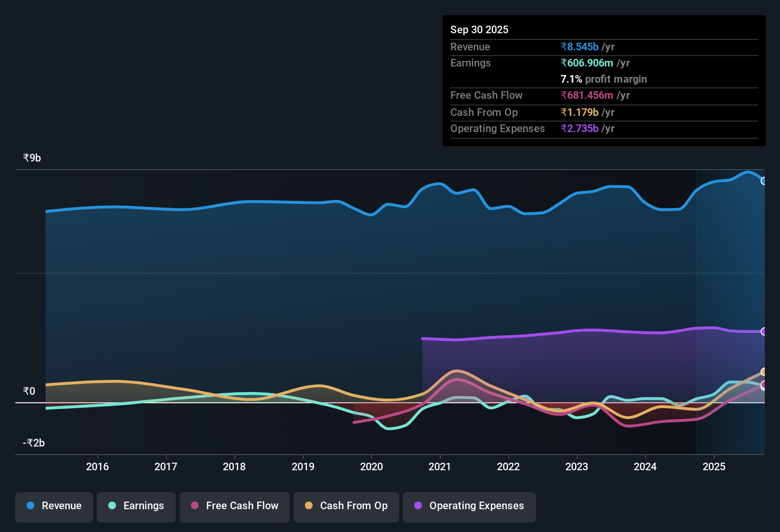
Task: Click the ₹8.545b revenue value in tooltip
Action: coord(580,47)
